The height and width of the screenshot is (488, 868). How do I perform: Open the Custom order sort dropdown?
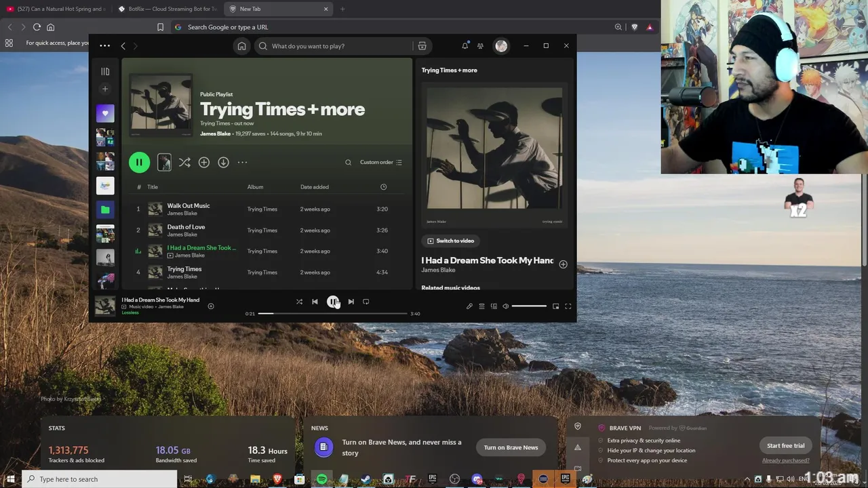[381, 162]
